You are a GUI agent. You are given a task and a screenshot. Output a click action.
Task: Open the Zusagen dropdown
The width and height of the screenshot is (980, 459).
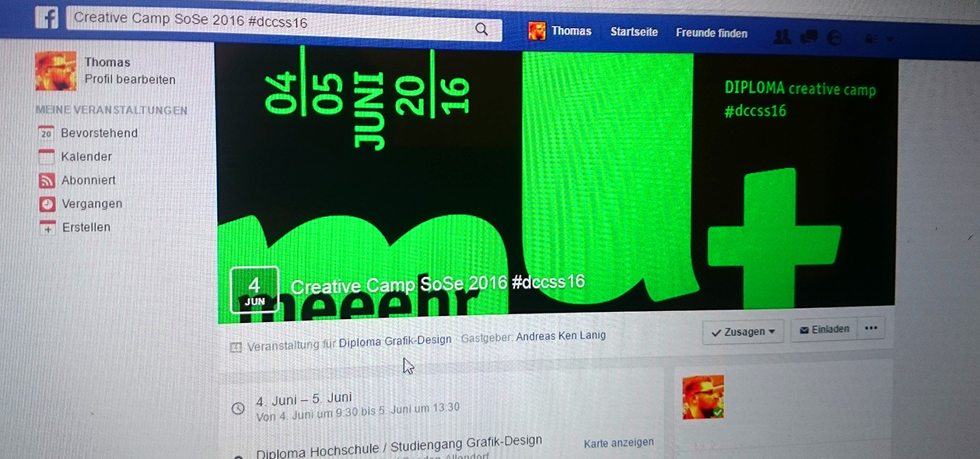tap(743, 331)
